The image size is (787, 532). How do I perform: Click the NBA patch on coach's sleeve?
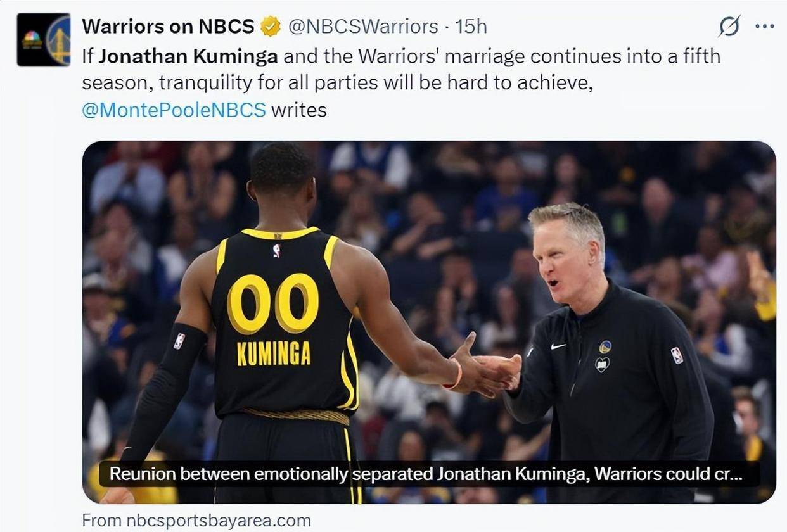677,355
